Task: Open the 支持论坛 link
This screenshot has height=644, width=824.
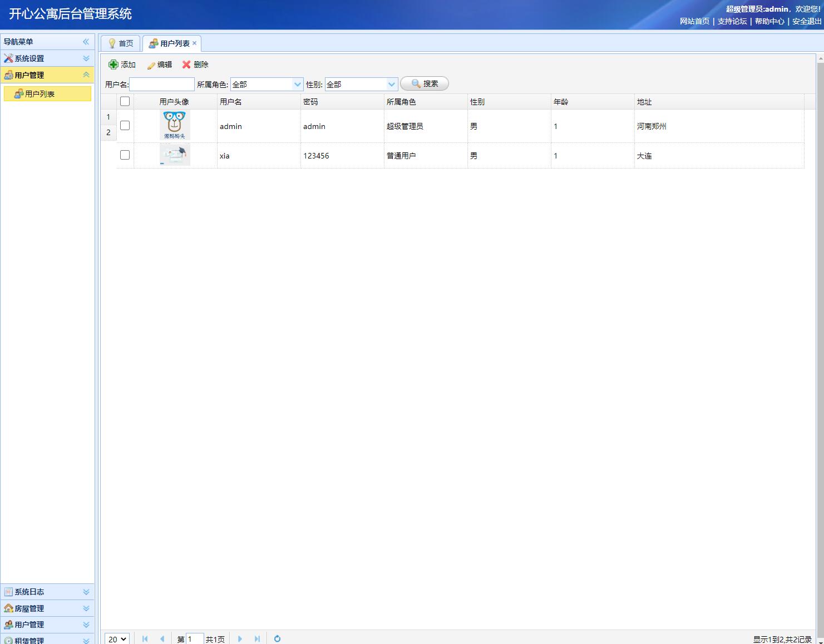Action: (x=732, y=21)
